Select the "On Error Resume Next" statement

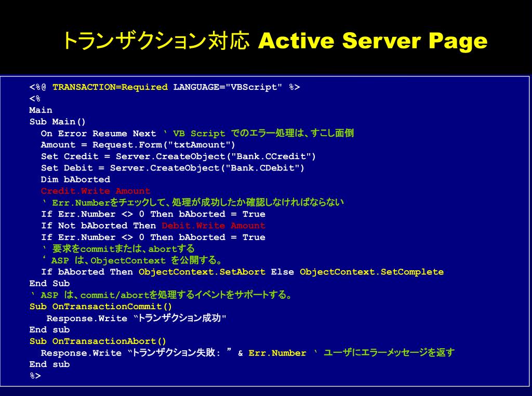(98, 134)
